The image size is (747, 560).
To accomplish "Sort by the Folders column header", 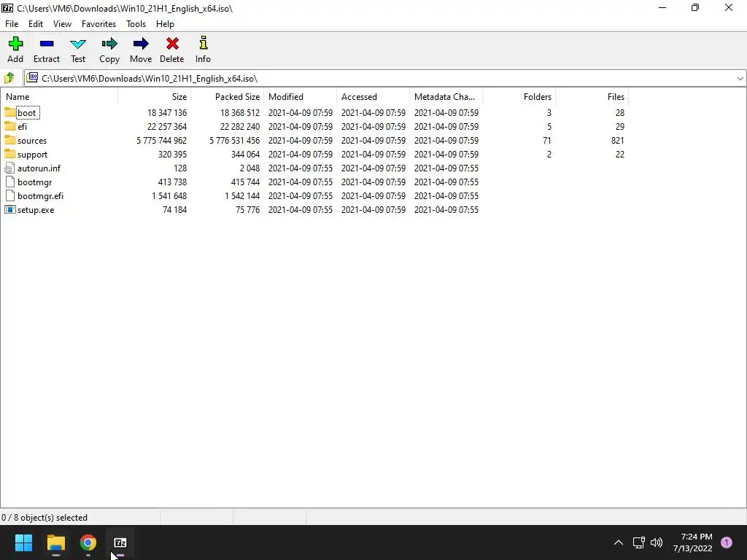I will 519,97.
